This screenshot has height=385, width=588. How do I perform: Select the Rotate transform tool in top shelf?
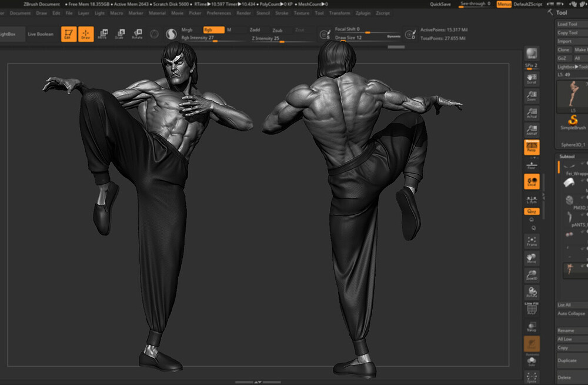(x=137, y=34)
